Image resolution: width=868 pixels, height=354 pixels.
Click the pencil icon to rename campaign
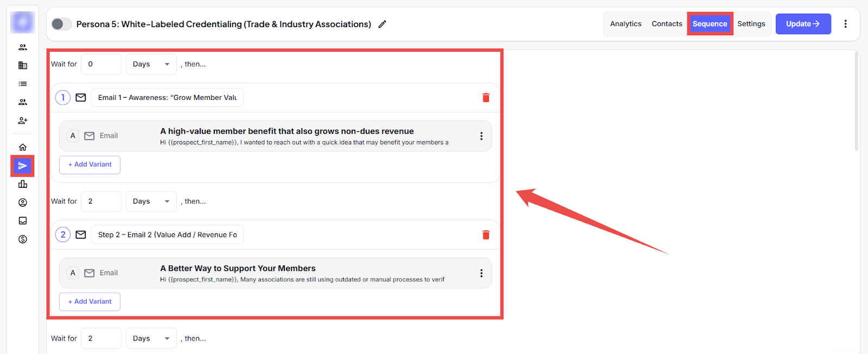click(x=382, y=24)
